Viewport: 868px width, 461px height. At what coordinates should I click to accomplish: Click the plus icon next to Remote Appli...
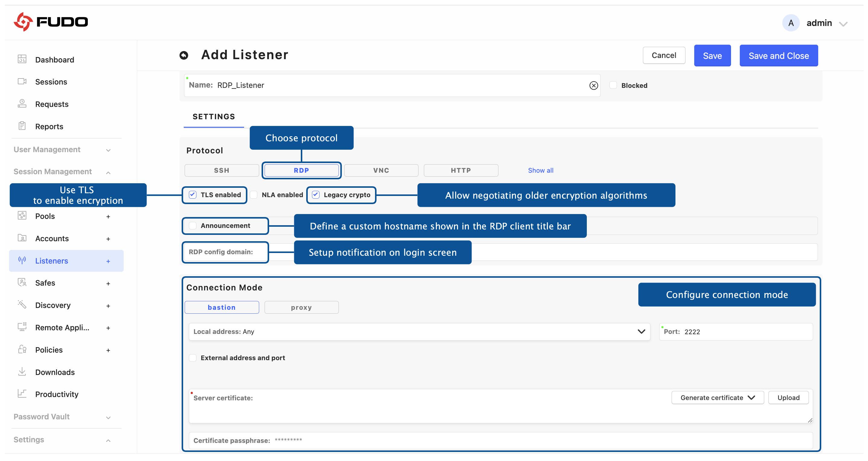(x=108, y=328)
